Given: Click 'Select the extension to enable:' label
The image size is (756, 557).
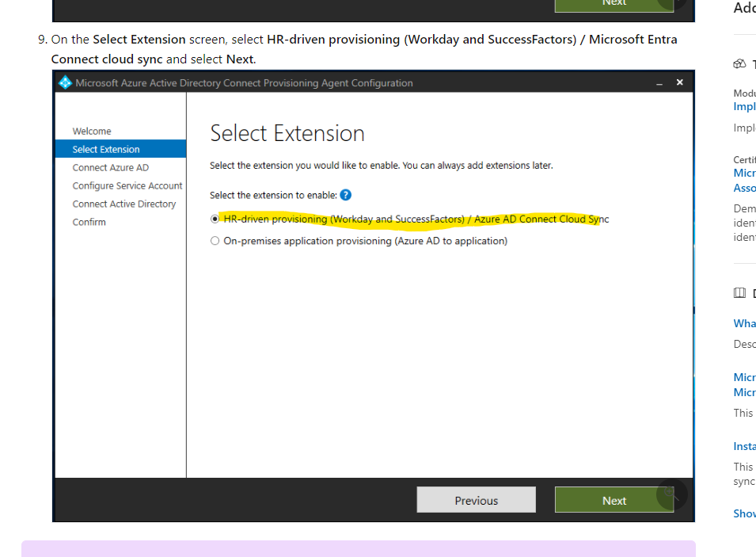Looking at the screenshot, I should point(273,195).
